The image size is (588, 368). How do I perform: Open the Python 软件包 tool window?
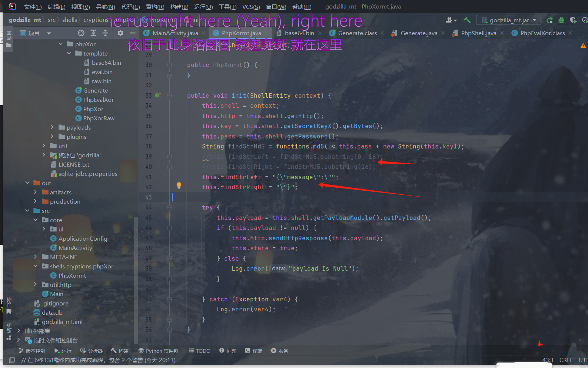tap(158, 351)
